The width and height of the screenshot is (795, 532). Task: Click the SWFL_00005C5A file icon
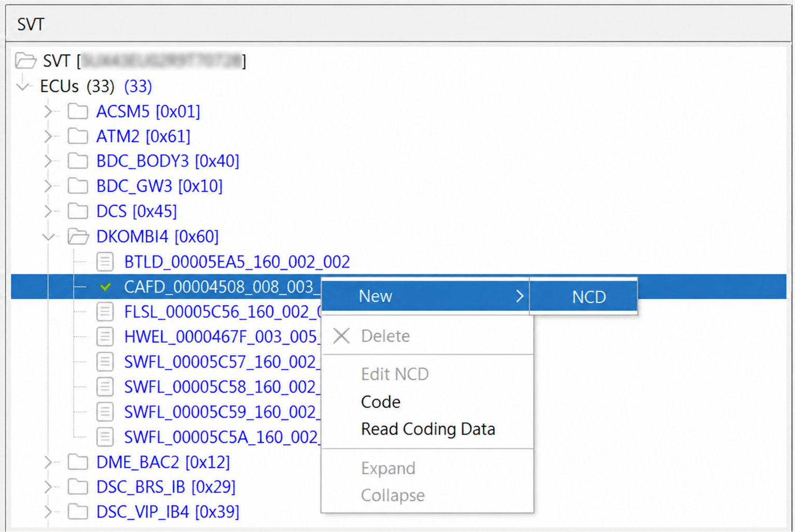tap(105, 437)
